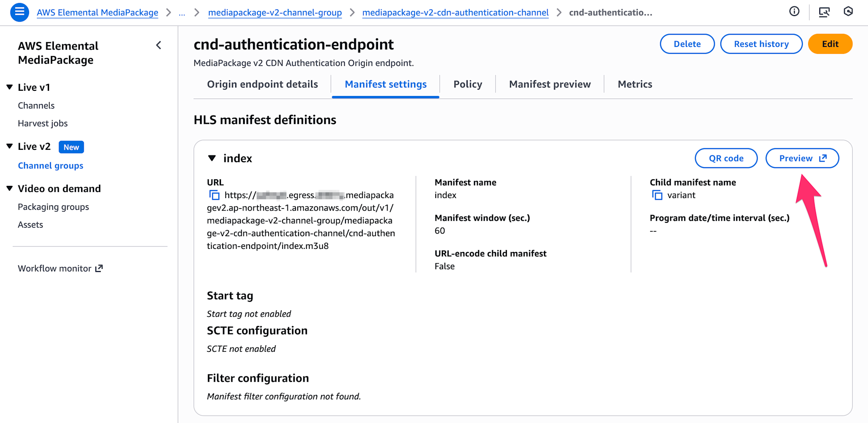Open Workflow monitor external link
This screenshot has width=868, height=423.
tap(60, 268)
